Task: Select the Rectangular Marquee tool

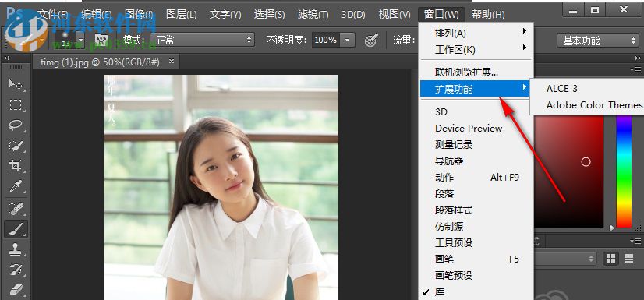Action: click(x=16, y=105)
